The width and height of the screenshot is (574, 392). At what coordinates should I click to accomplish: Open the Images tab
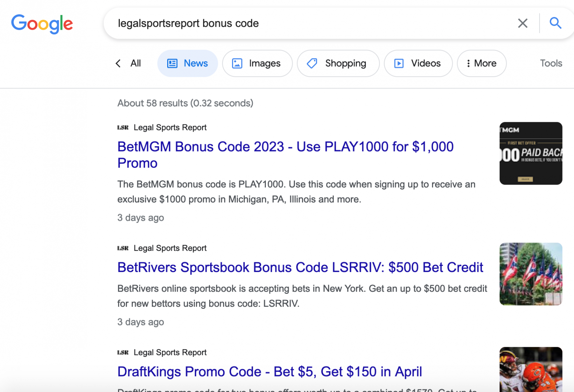pos(257,63)
